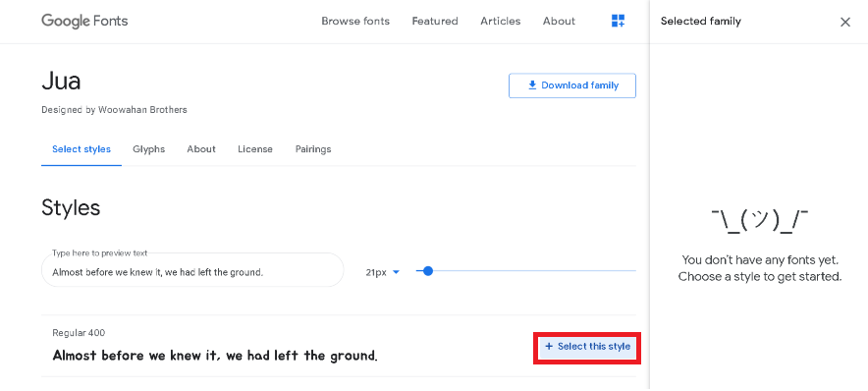This screenshot has width=868, height=391.
Task: Click the Regular 400 label
Action: (x=79, y=333)
